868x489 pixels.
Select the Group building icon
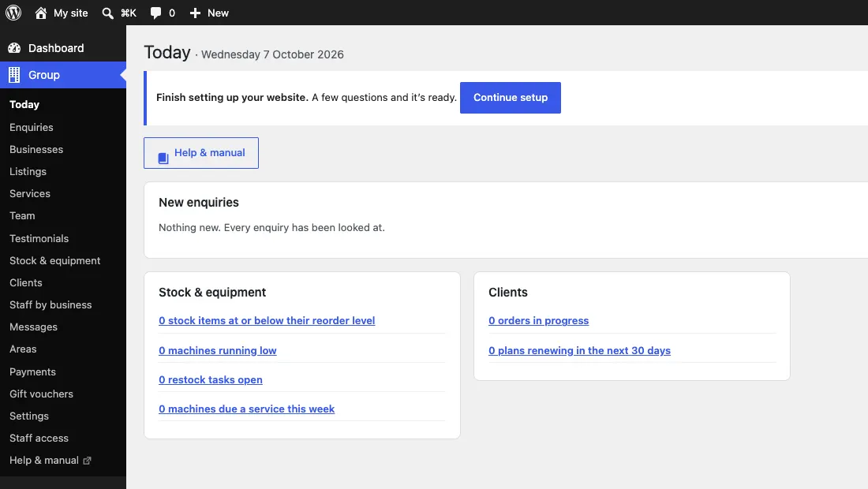tap(14, 75)
